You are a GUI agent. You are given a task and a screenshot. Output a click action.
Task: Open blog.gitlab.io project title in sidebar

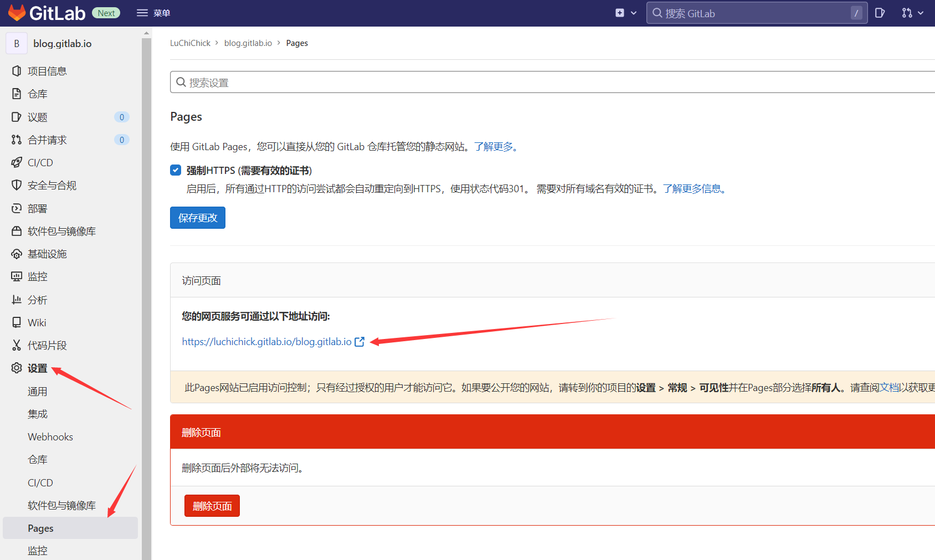tap(62, 43)
